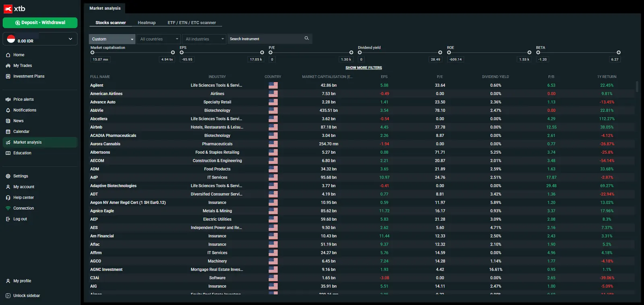Switch to the Heatmap tab
The height and width of the screenshot is (305, 644).
click(147, 23)
